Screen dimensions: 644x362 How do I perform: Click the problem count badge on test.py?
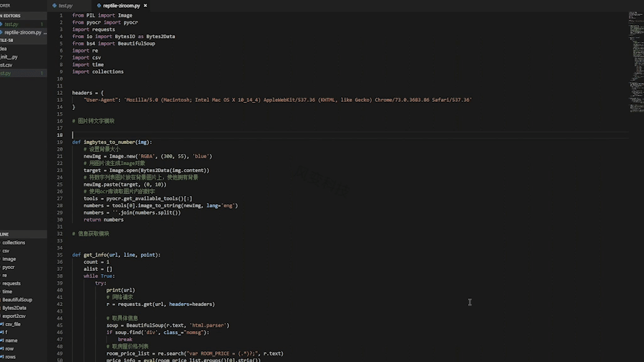click(42, 25)
